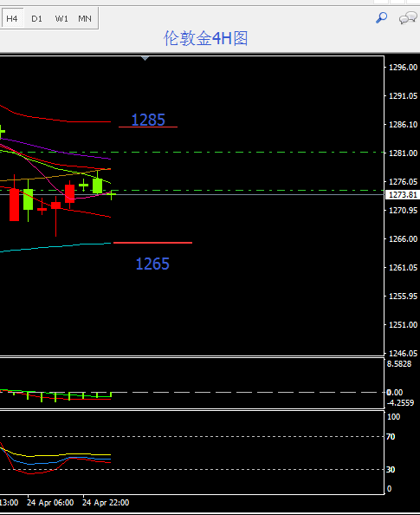Click the chart shift triangle marker

(x=145, y=58)
